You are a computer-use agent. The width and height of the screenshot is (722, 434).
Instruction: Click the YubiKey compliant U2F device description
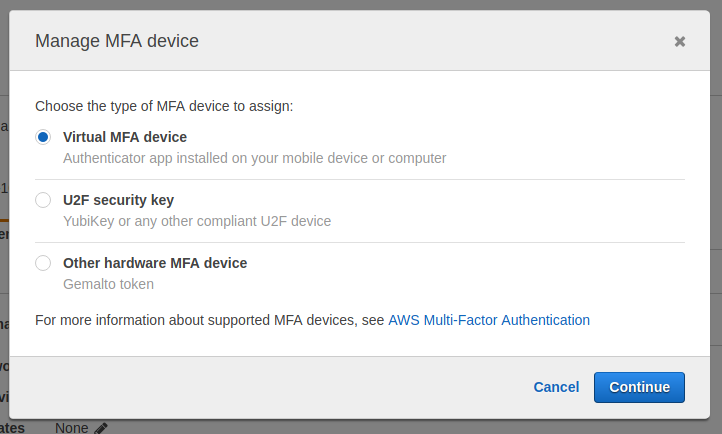[x=197, y=221]
